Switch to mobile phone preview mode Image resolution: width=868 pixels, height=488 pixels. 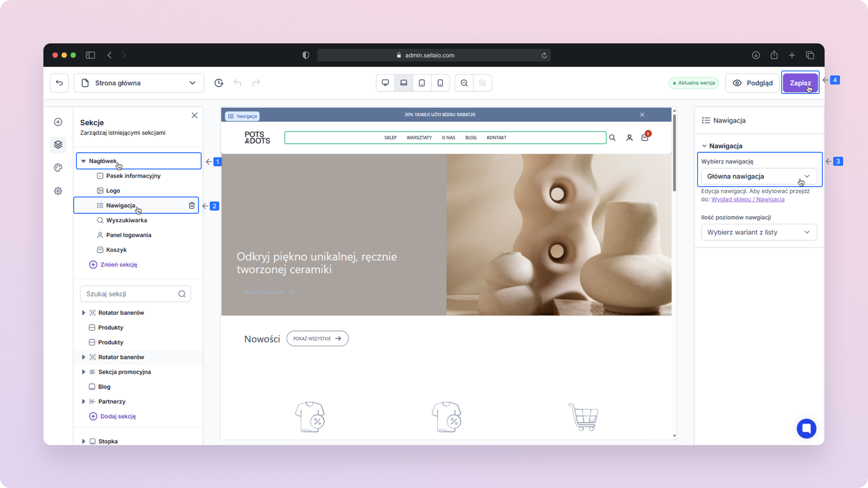tap(440, 83)
